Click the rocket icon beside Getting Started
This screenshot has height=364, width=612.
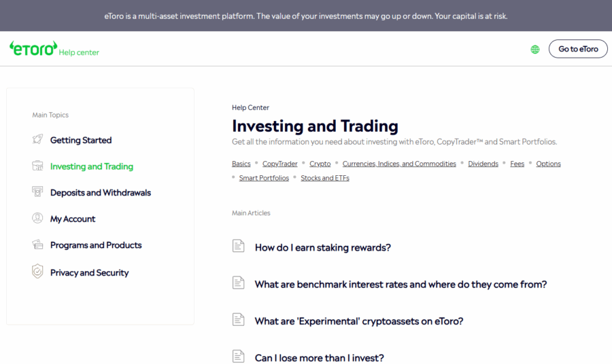(x=37, y=140)
